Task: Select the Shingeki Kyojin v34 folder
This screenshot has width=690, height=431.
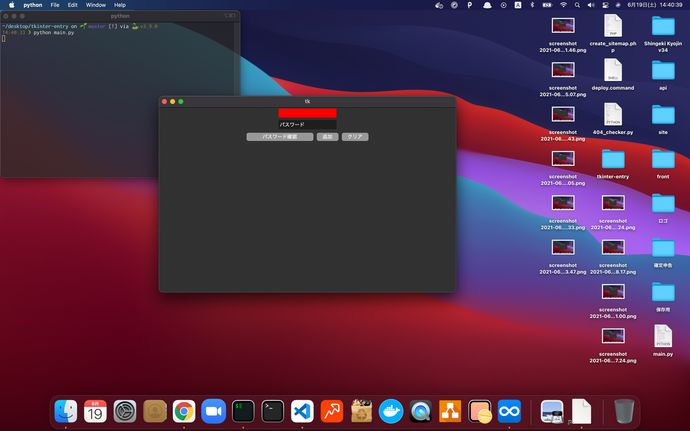Action: pyautogui.click(x=663, y=26)
